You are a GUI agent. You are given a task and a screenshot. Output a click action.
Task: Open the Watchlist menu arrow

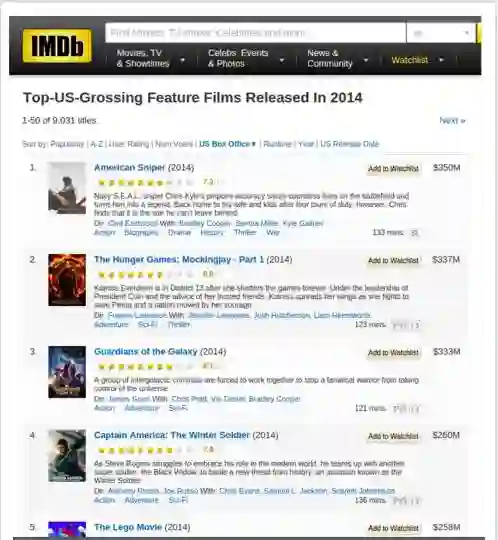441,60
